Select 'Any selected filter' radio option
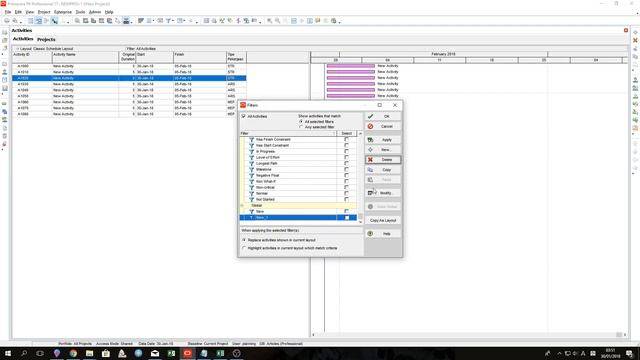The image size is (640, 360). tap(301, 127)
